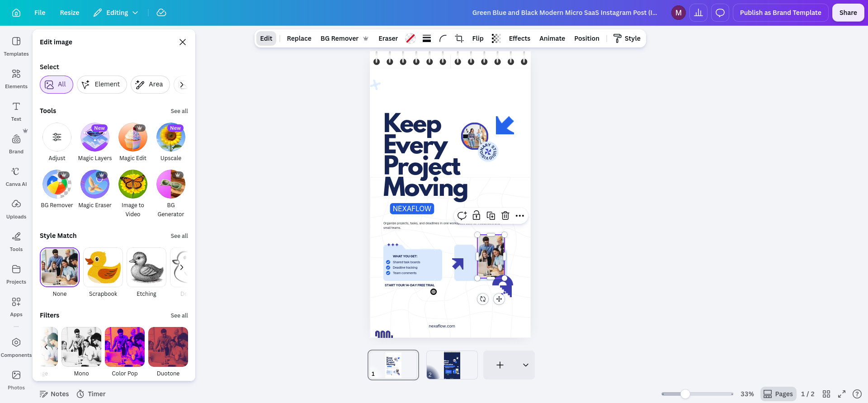This screenshot has width=868, height=403.
Task: Click the cloud save status icon
Action: [161, 13]
